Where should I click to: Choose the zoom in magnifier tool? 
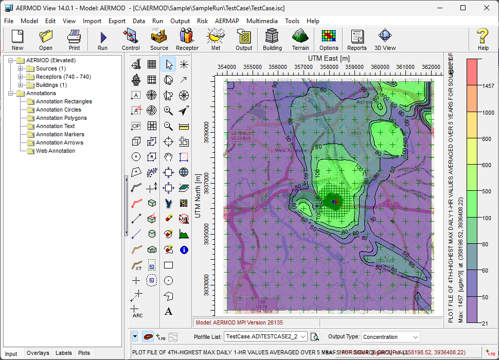(x=168, y=111)
